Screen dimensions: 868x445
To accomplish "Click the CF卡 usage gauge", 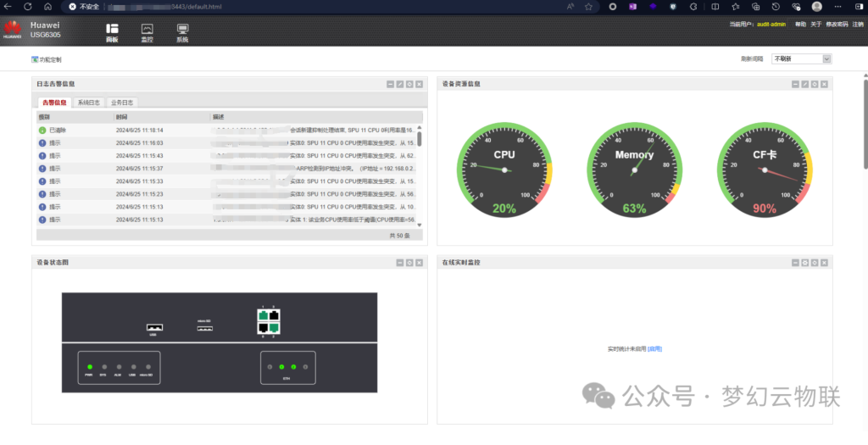I will click(765, 170).
